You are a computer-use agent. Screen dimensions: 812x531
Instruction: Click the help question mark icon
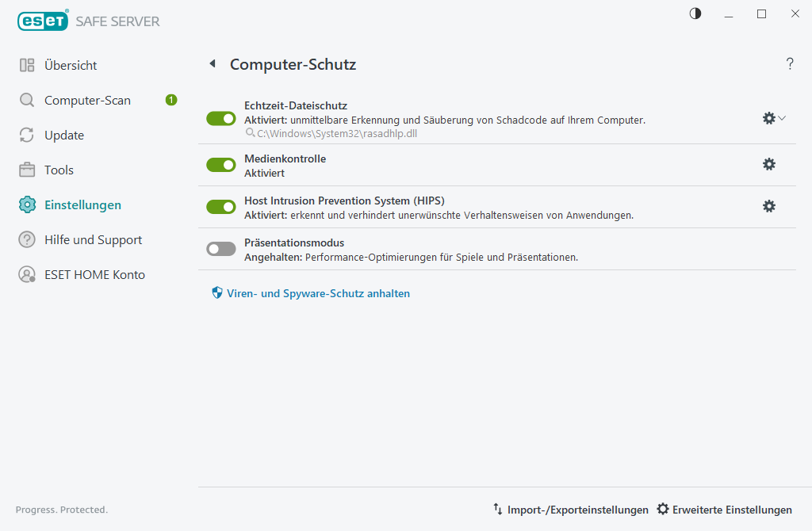[x=790, y=64]
